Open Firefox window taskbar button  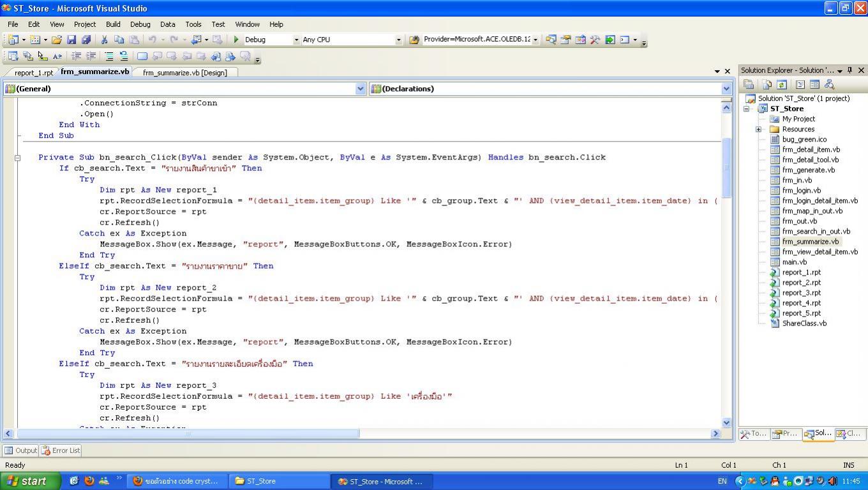pos(177,481)
